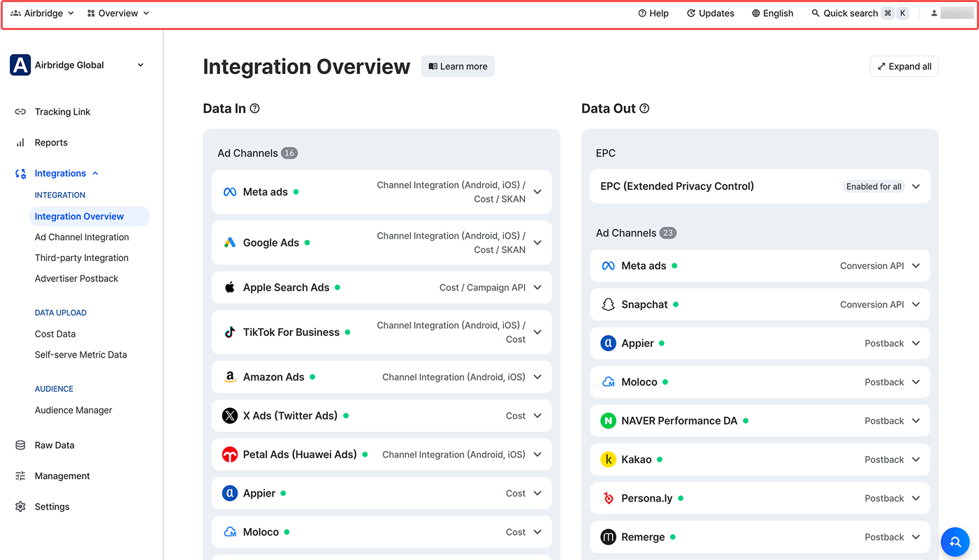Screen dimensions: 979x560
Task: Click the Meta ads logo under Data In
Action: click(x=230, y=192)
